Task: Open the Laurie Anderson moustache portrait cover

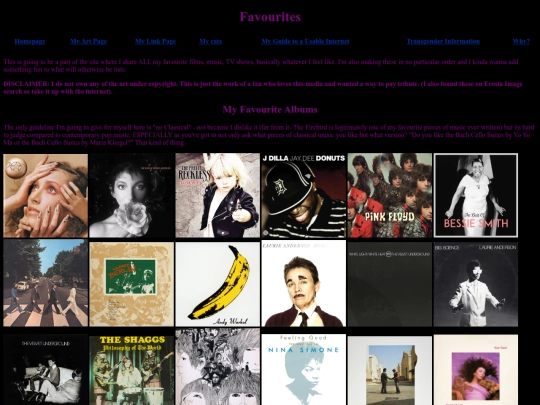Action: (x=304, y=283)
